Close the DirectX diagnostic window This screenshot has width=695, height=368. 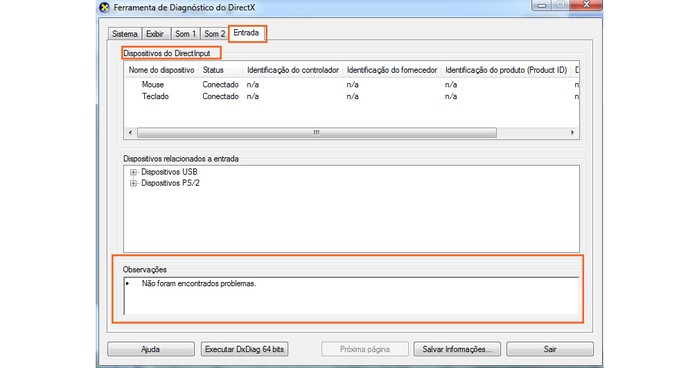(586, 5)
